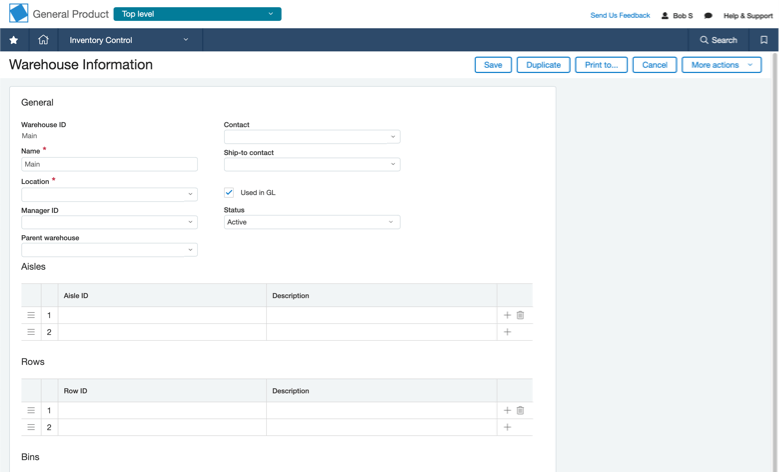The width and height of the screenshot is (779, 472).
Task: Click the search magnifier icon
Action: 703,40
